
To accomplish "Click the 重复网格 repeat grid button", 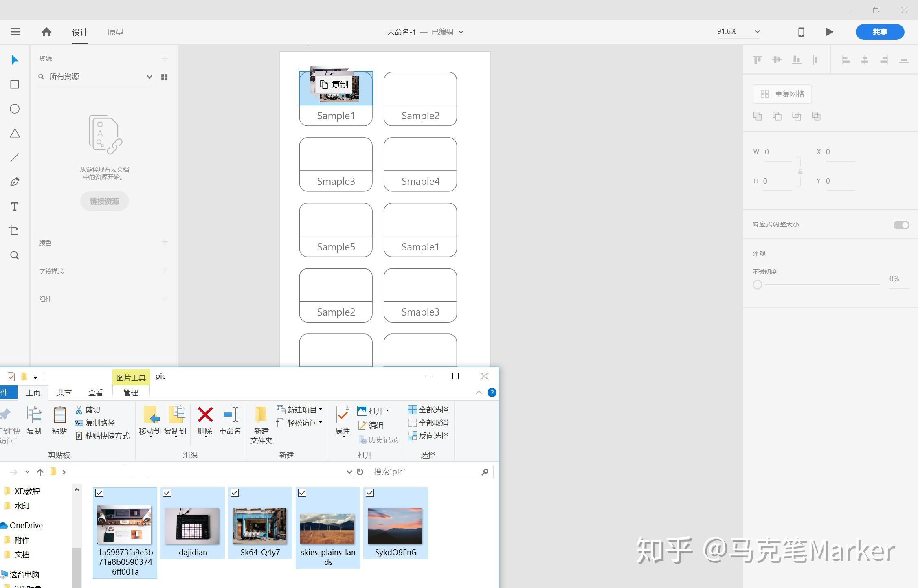I will pos(782,94).
